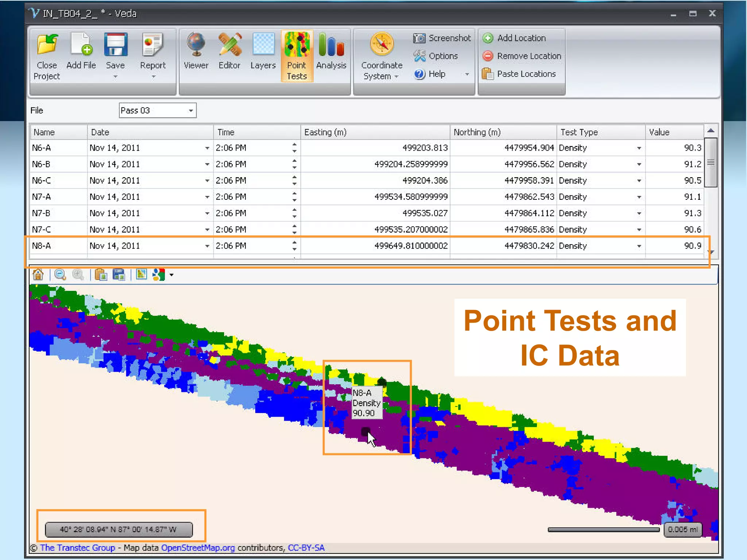747x560 pixels.
Task: Open the date picker for N7-B
Action: click(x=207, y=213)
